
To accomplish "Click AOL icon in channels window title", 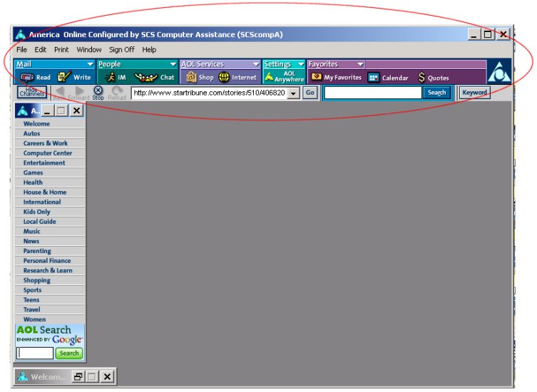I will 23,110.
